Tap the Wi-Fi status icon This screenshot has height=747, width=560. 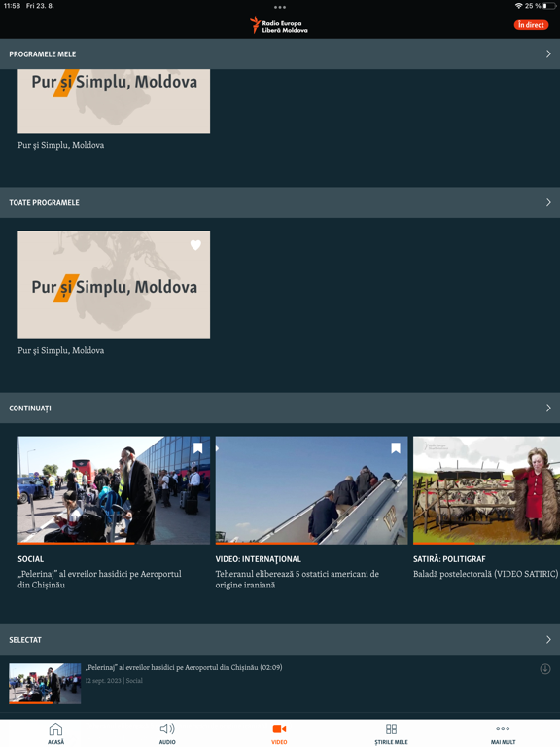pos(518,6)
